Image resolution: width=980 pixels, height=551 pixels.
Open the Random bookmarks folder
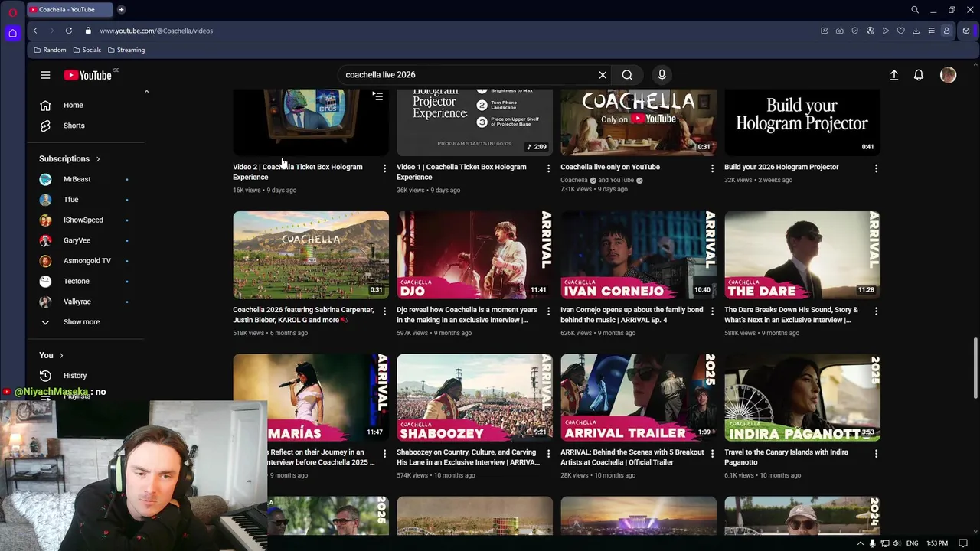(x=50, y=50)
